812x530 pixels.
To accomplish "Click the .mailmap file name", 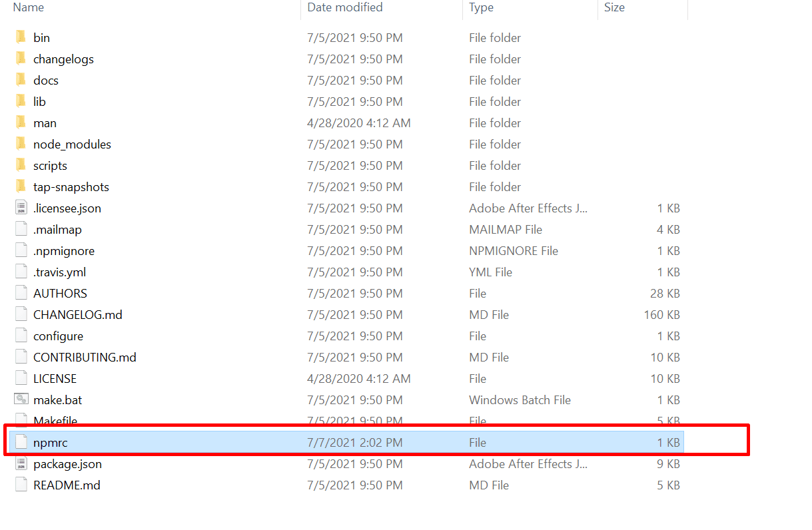I will [x=57, y=230].
